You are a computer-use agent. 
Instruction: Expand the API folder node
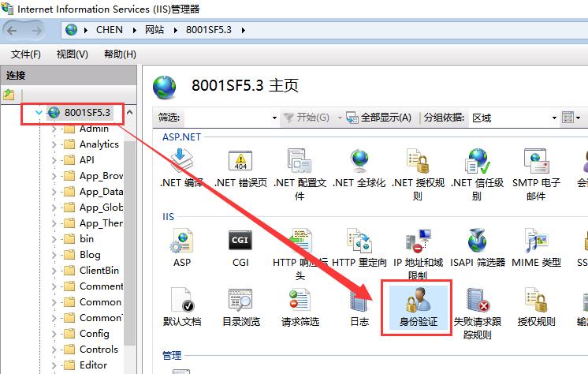click(x=54, y=160)
